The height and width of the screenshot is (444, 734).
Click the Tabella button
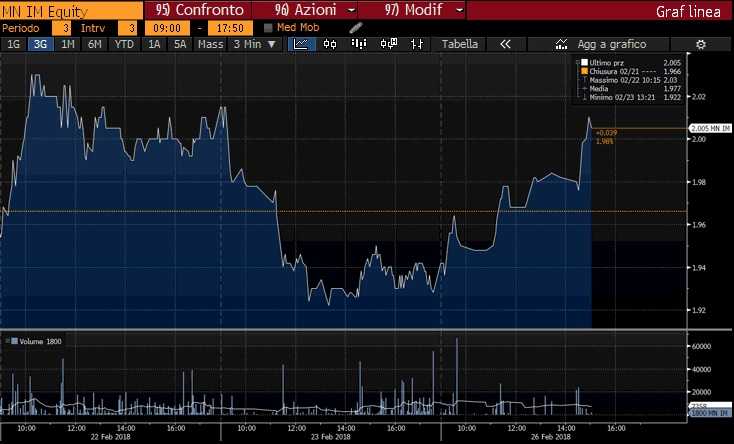click(460, 44)
